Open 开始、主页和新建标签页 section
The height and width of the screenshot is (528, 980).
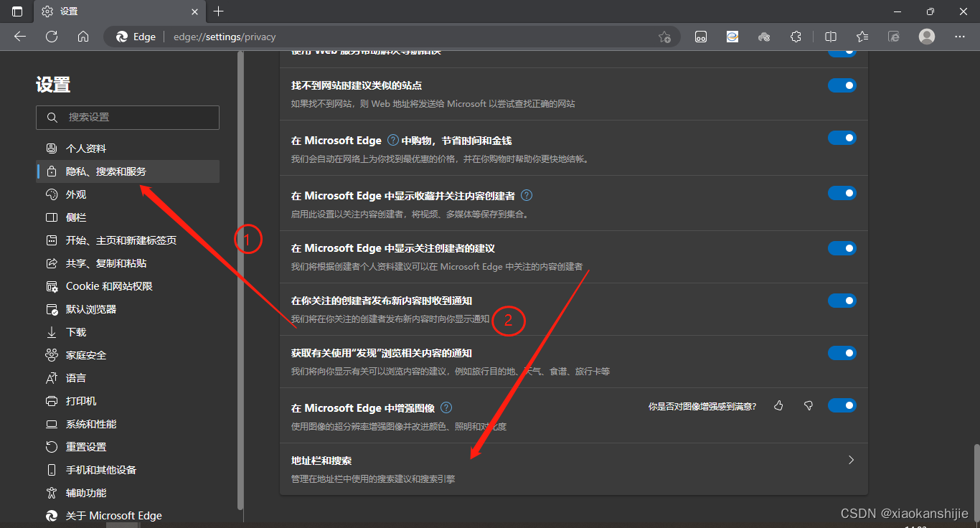(128, 240)
